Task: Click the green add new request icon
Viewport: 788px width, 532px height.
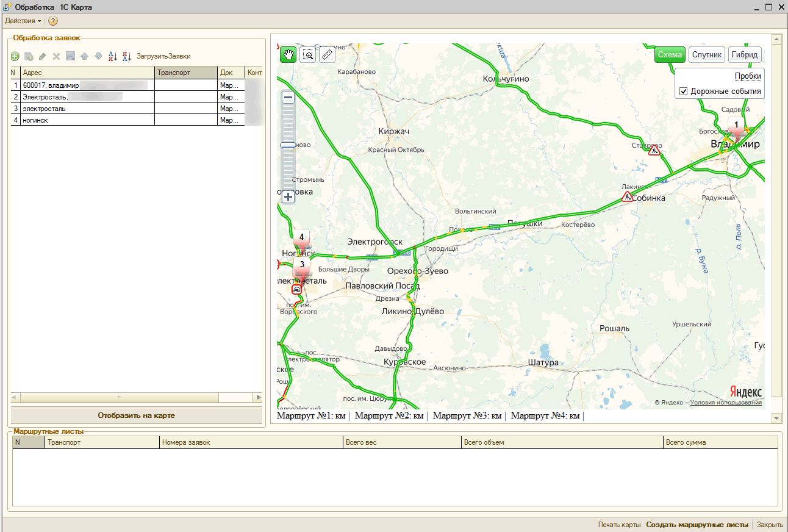Action: (x=15, y=56)
